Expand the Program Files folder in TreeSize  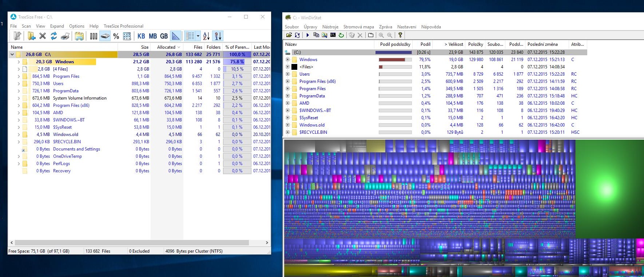pyautogui.click(x=19, y=76)
